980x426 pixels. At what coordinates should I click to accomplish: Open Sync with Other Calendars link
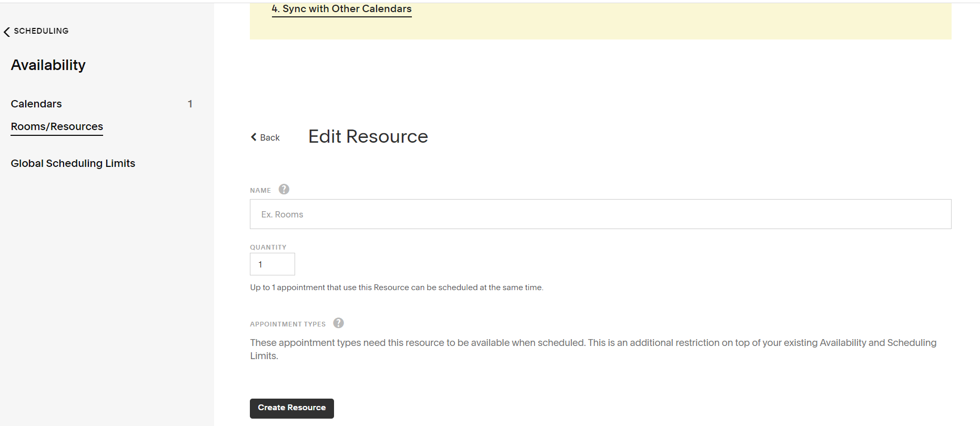(341, 9)
